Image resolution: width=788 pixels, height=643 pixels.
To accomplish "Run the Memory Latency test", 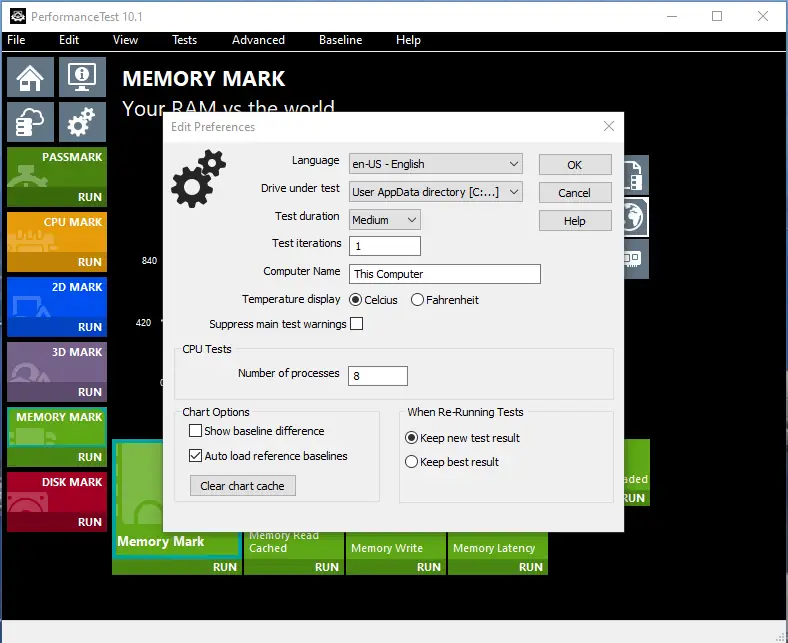I will [531, 567].
